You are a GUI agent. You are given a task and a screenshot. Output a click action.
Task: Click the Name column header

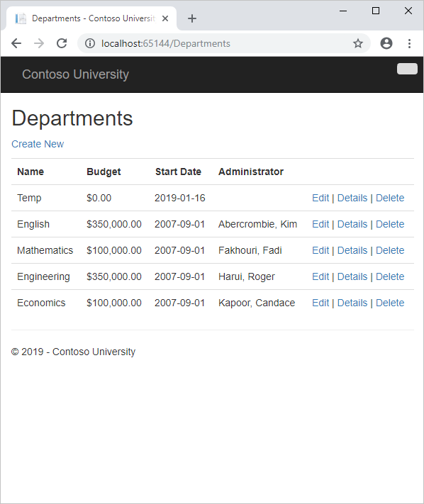[x=30, y=172]
